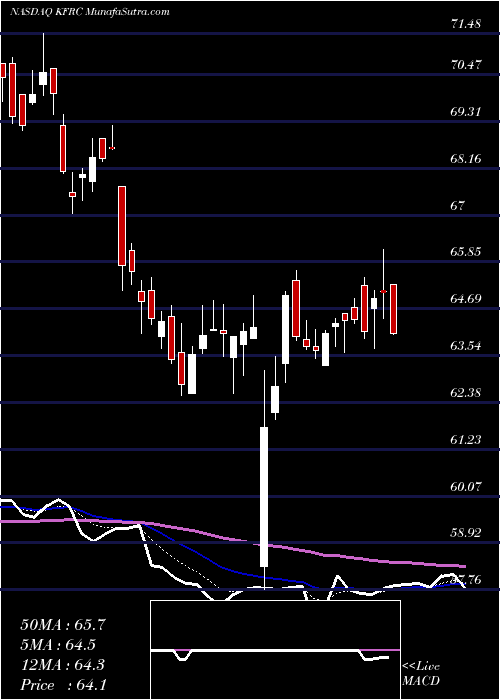Screen dimensions: 500x700
Task: Click the 12MA : 64.3 readout
Action: 62,665
